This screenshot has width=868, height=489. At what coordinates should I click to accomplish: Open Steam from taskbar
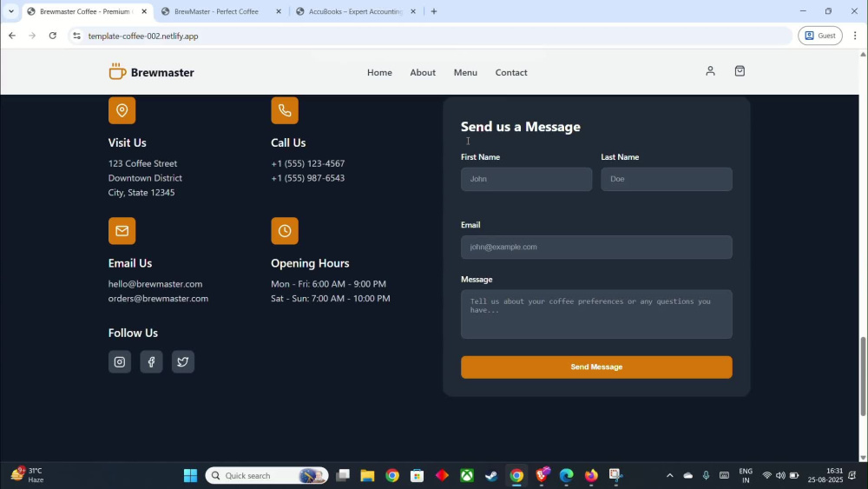pos(491,475)
